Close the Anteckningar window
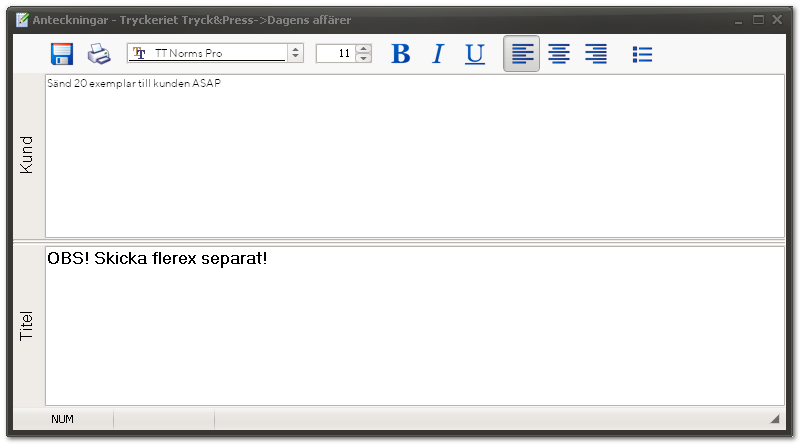Image resolution: width=803 pixels, height=447 pixels. (x=777, y=20)
